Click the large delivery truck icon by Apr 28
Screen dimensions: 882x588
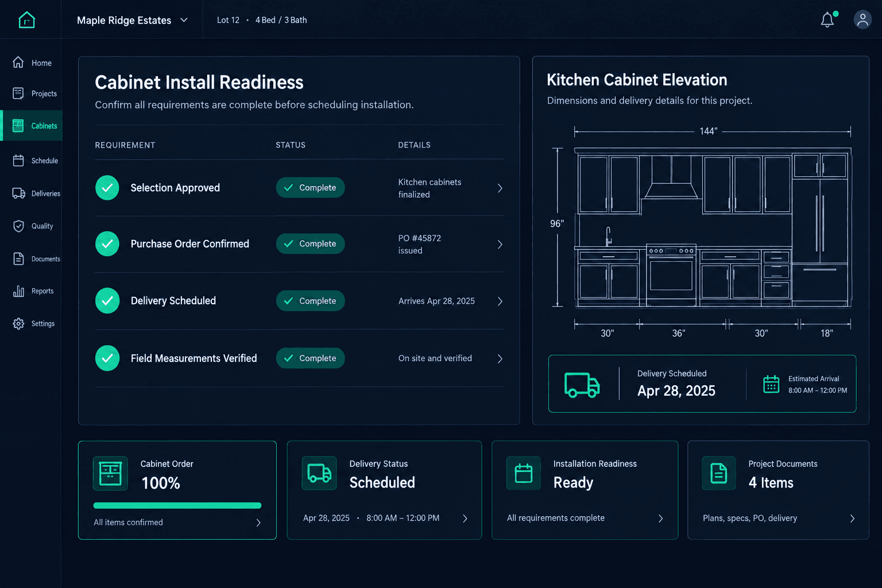582,384
